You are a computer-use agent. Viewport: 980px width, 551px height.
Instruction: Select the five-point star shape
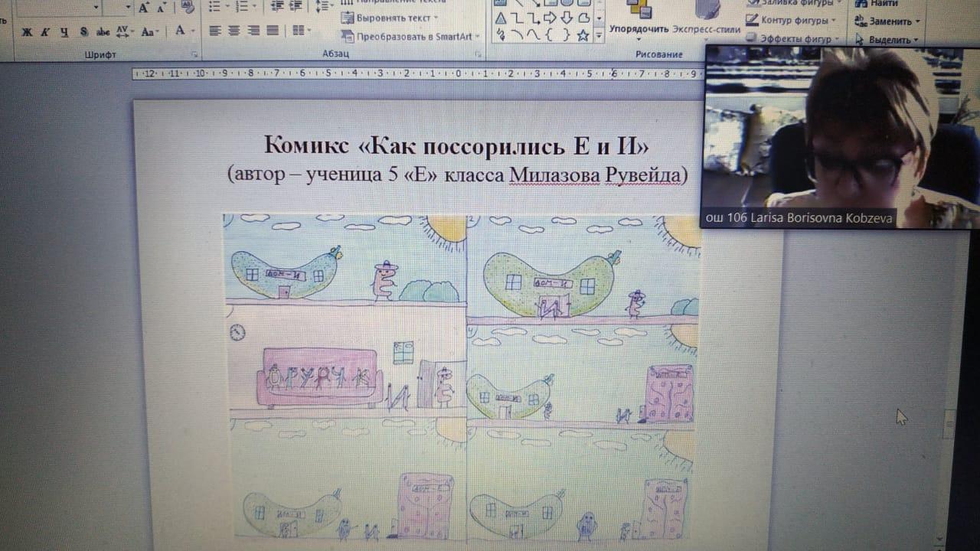pos(583,35)
